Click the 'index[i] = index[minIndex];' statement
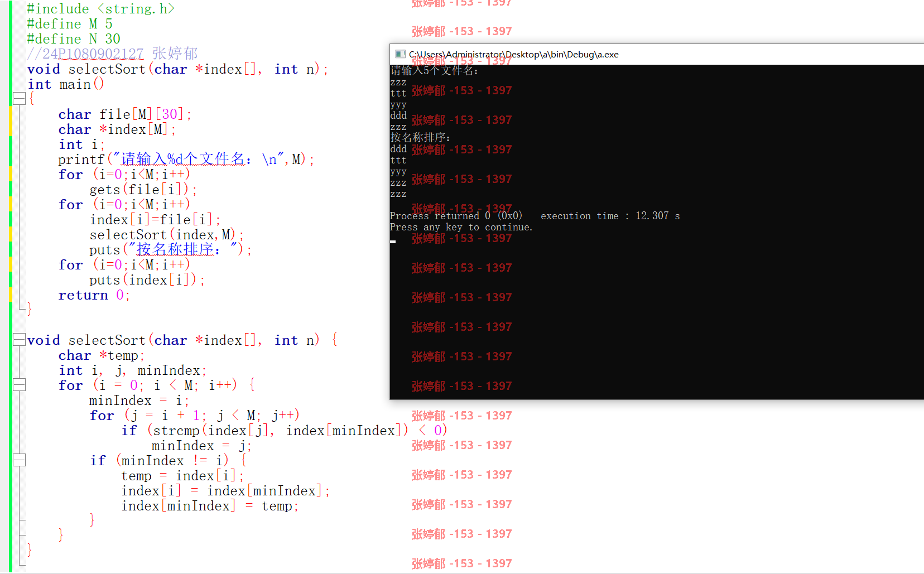924x574 pixels. 226,491
